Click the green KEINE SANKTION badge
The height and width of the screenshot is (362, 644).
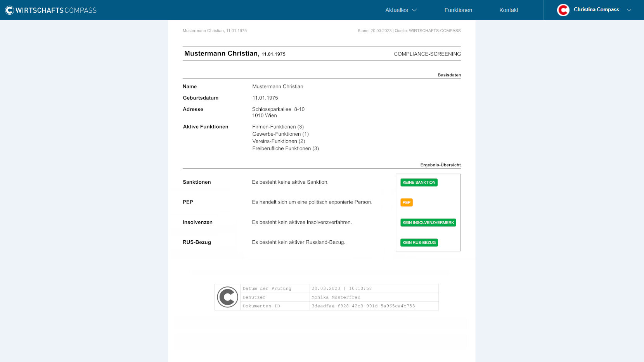(x=419, y=183)
